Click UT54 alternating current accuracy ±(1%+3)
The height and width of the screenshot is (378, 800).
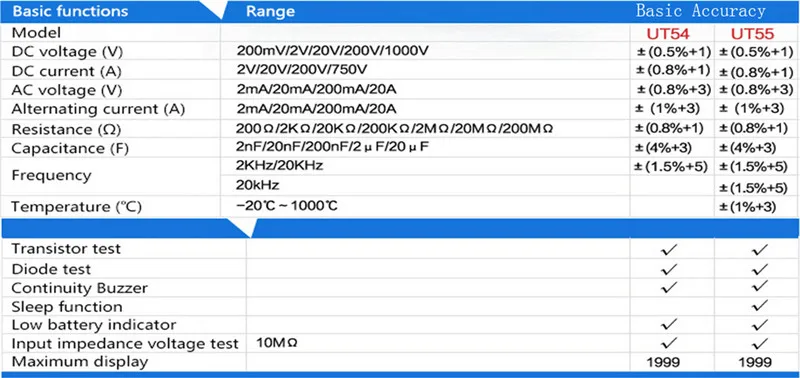tap(668, 108)
